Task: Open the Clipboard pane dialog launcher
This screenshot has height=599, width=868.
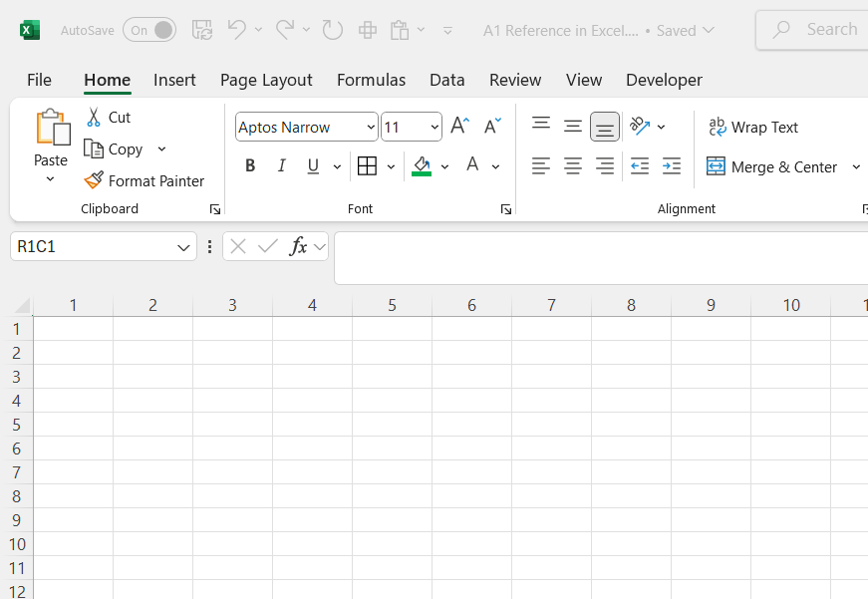Action: click(x=215, y=209)
